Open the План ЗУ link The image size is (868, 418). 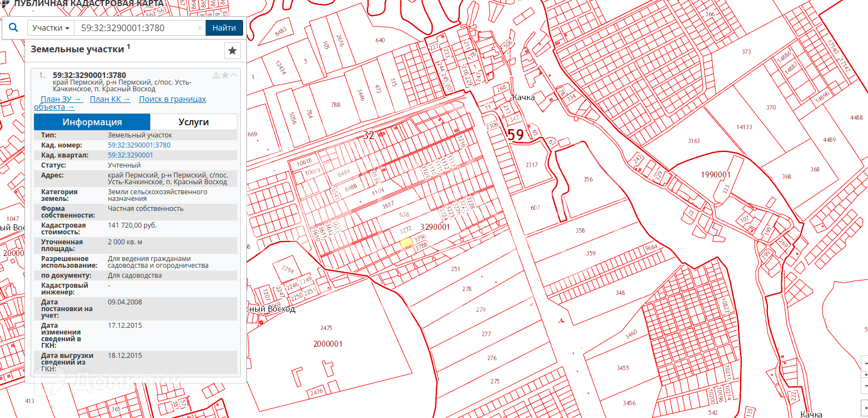pos(61,99)
